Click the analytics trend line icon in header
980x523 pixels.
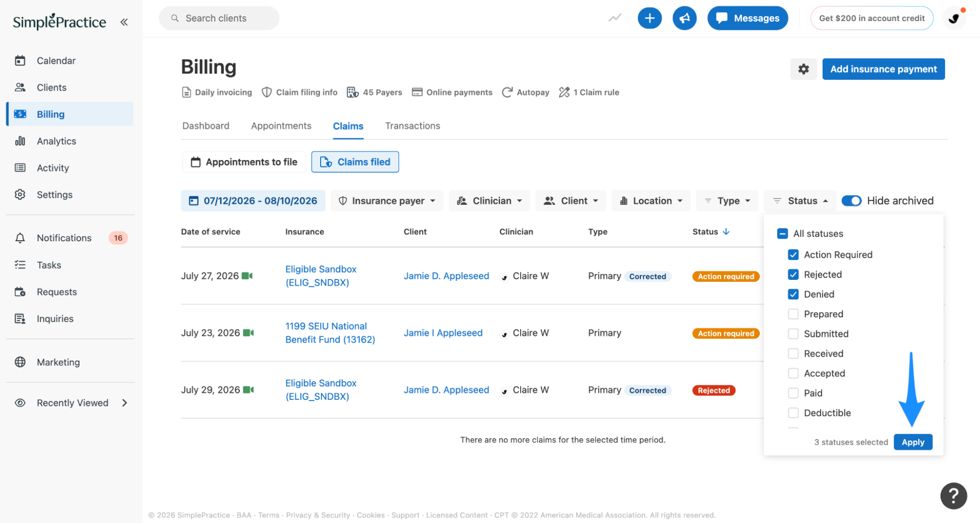pos(615,18)
